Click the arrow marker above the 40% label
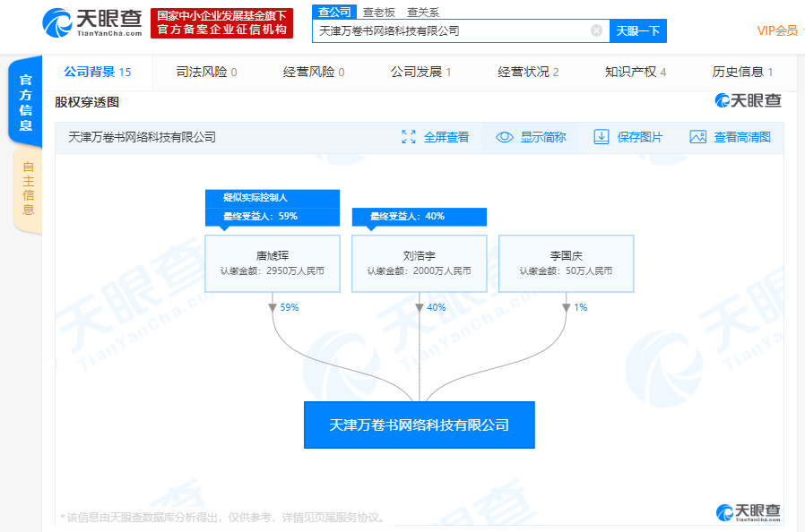 (420, 307)
